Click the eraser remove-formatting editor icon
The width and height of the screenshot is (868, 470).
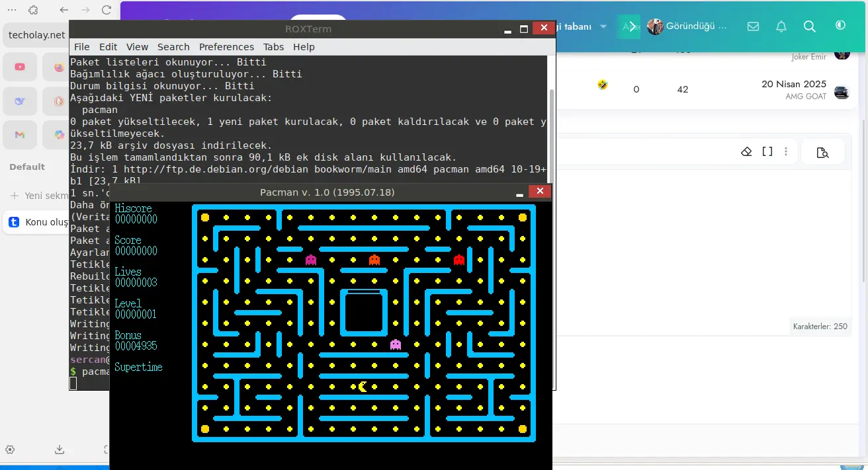click(x=746, y=152)
